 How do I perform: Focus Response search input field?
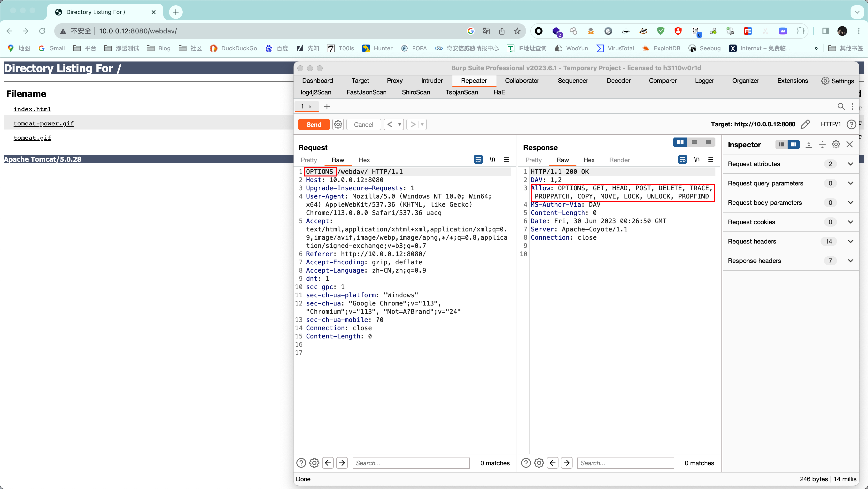[626, 463]
